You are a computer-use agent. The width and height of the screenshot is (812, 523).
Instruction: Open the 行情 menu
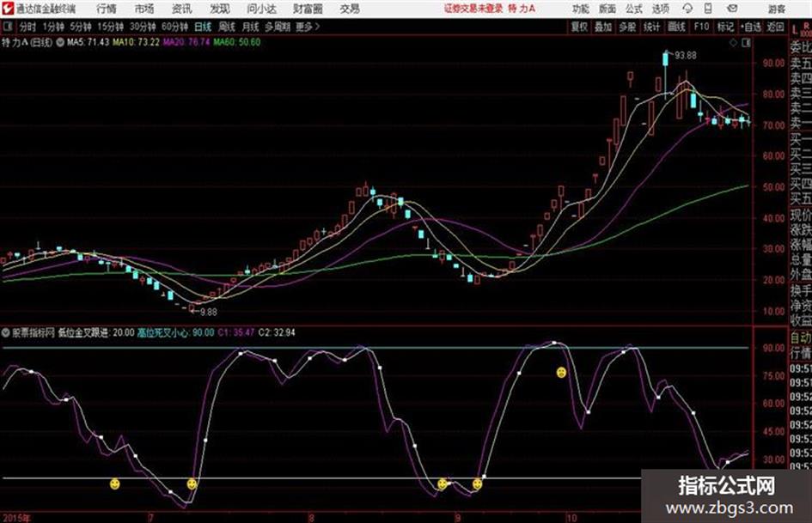pyautogui.click(x=107, y=9)
